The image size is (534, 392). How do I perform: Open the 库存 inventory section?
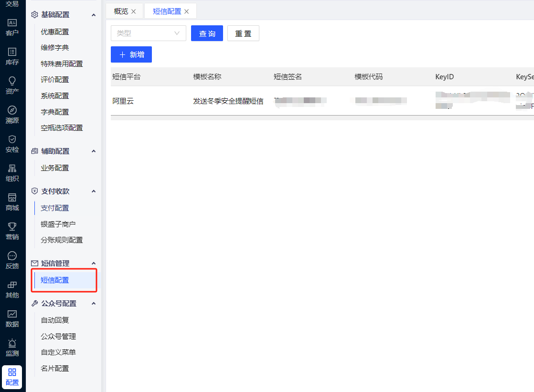12,57
